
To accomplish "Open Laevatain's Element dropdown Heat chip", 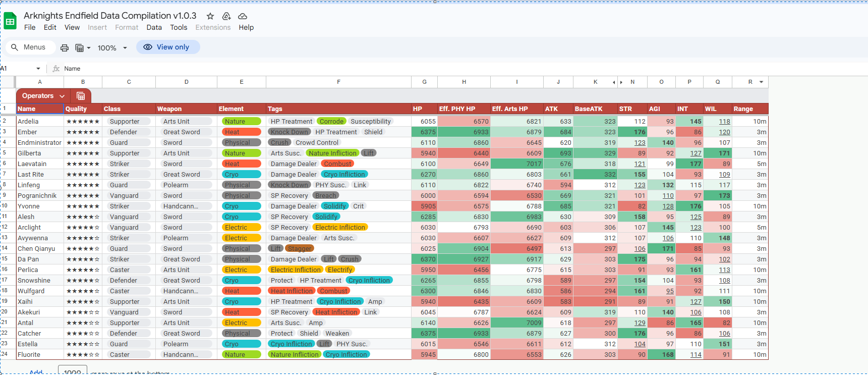I will click(241, 164).
